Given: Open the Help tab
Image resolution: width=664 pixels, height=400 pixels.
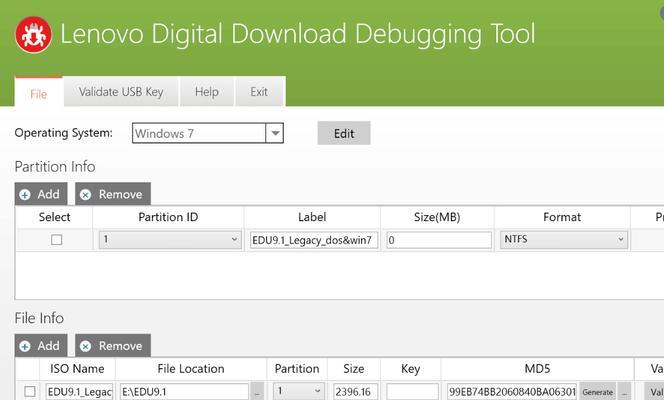Looking at the screenshot, I should click(x=207, y=92).
